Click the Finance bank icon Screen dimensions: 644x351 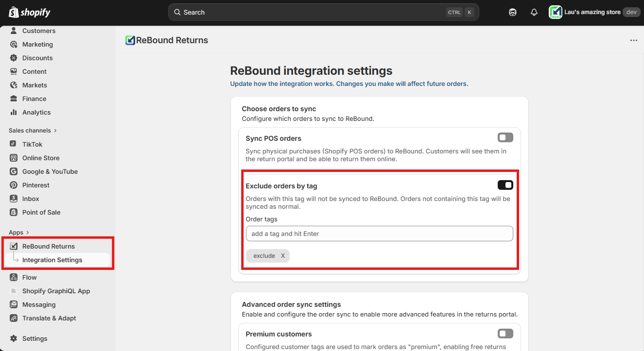tap(14, 99)
